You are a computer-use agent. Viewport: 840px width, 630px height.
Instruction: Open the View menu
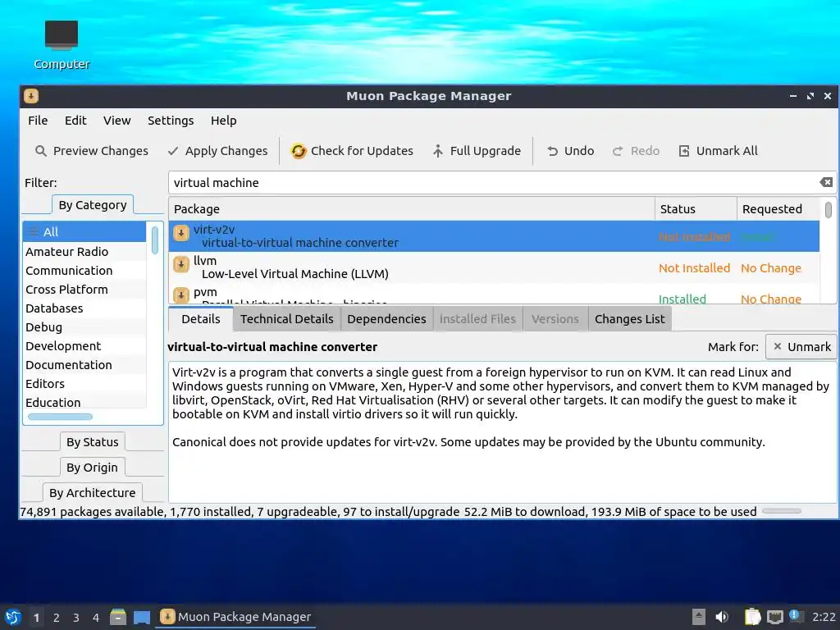[116, 121]
